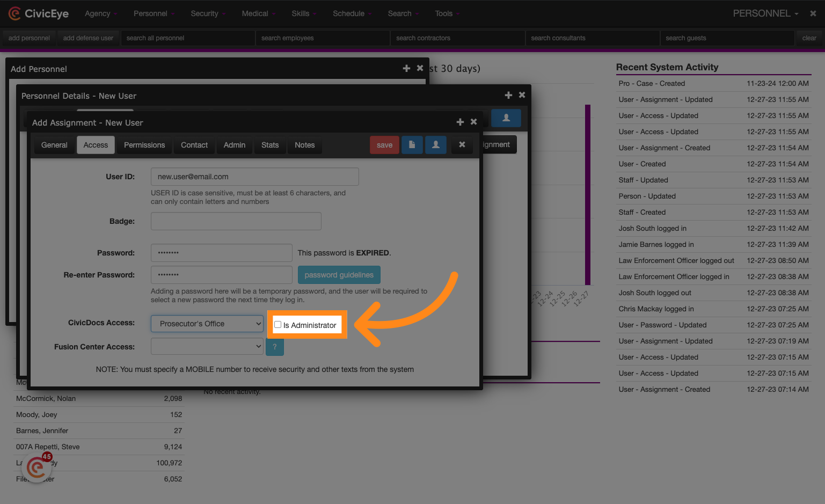Switch to the General tab

pos(54,145)
